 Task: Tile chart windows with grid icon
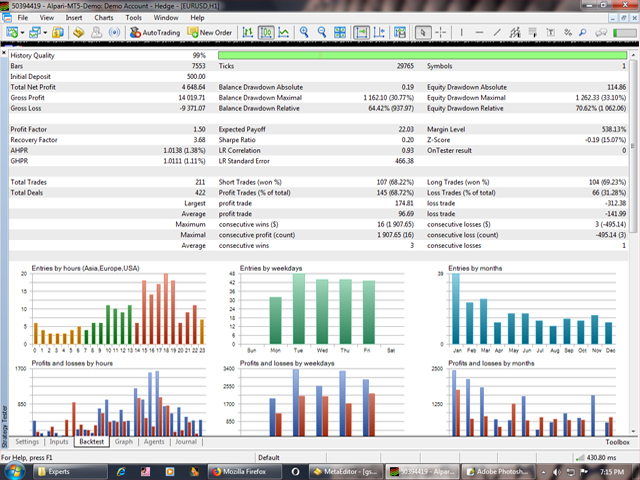pos(340,32)
